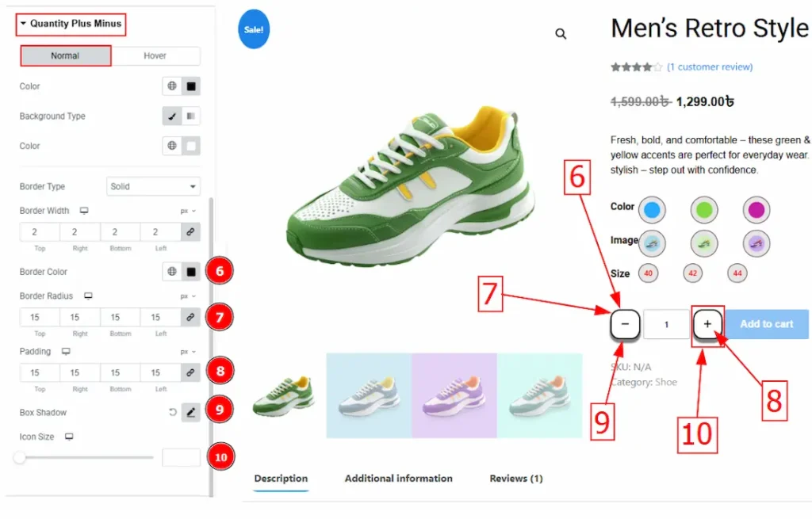Click the Border Radius responsive device icon

88,296
